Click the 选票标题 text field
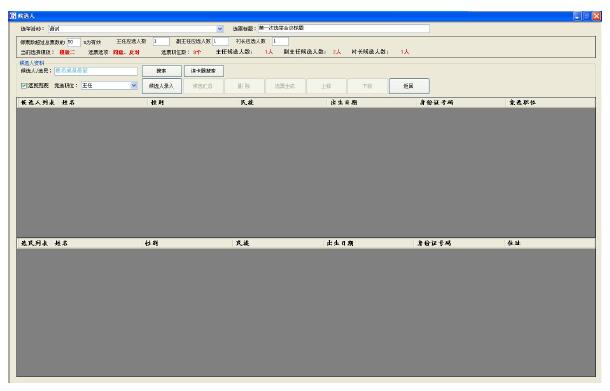This screenshot has height=391, width=610. (x=344, y=28)
